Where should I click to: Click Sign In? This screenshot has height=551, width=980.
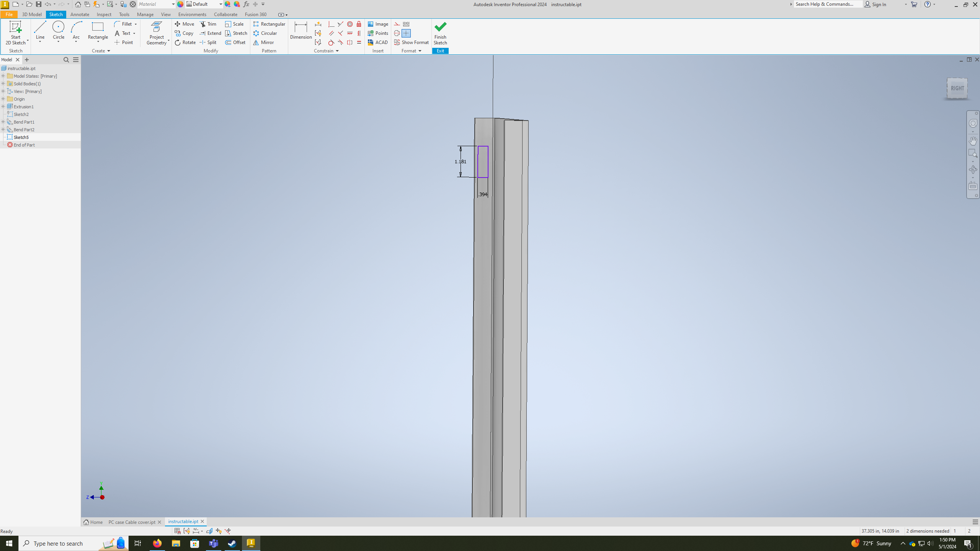point(875,4)
